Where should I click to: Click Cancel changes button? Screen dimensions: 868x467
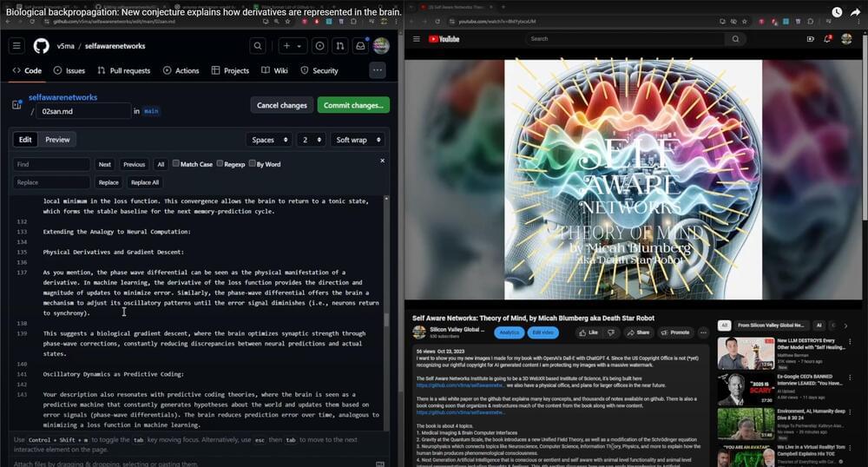[281, 105]
